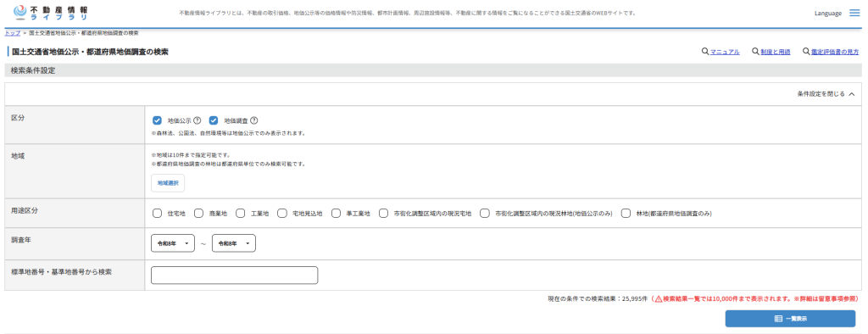Open the 鑑定評価書の見方 link
868x334 pixels.
click(835, 52)
